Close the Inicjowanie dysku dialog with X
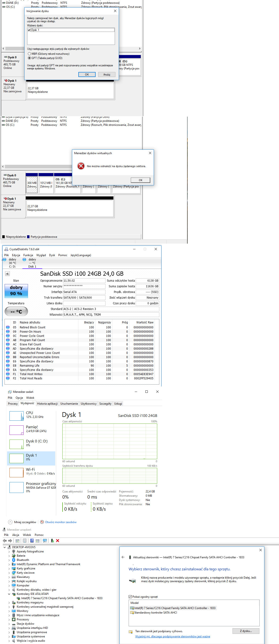The image size is (279, 644). (115, 11)
